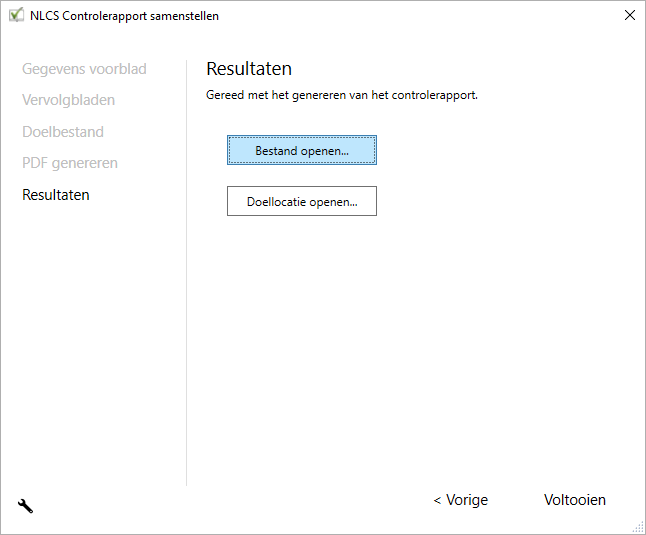The width and height of the screenshot is (646, 535).
Task: Click the window title text
Action: (125, 15)
